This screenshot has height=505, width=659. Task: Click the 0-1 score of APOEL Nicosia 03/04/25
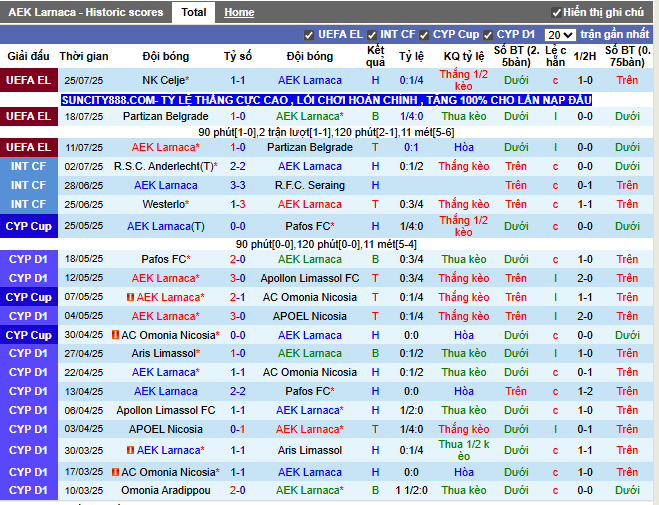(x=237, y=429)
